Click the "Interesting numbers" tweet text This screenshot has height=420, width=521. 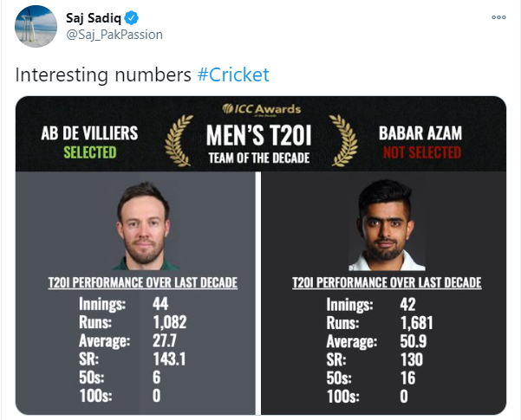[x=104, y=74]
